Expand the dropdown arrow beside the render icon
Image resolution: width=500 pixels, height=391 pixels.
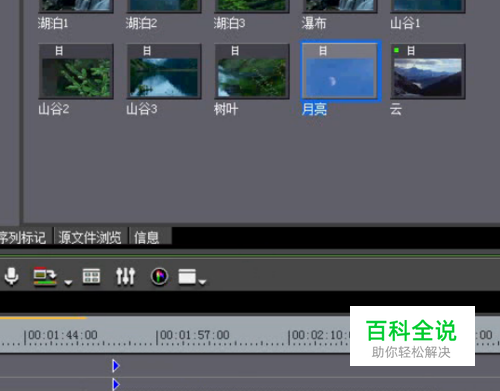68,283
